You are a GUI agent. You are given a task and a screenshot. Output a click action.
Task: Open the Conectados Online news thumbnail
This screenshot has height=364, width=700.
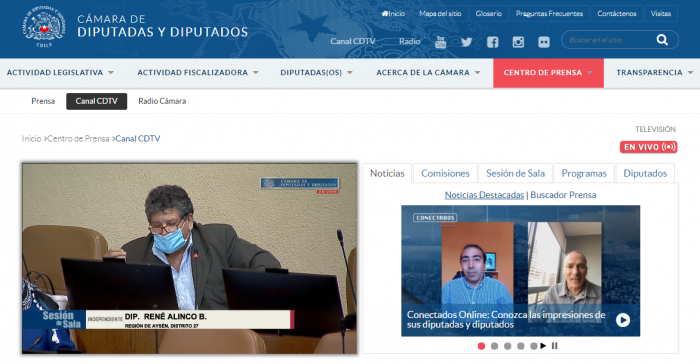point(521,271)
